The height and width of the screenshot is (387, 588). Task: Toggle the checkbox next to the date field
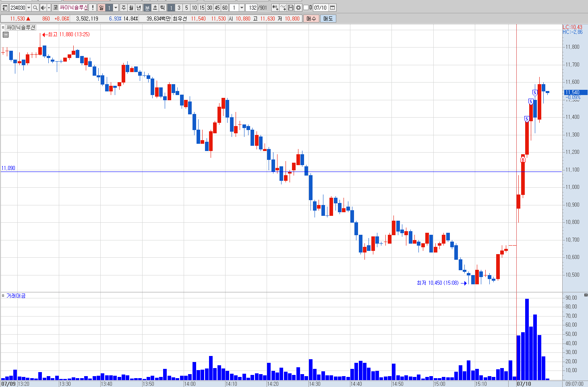click(306, 8)
